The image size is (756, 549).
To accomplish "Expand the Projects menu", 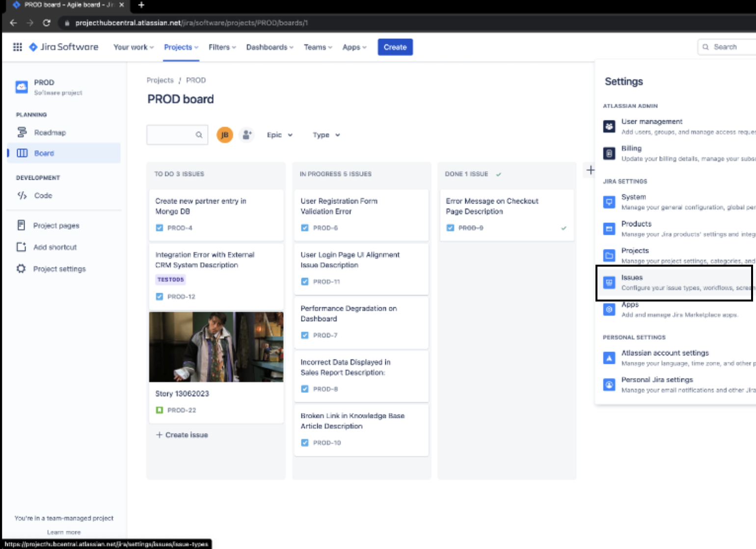I will click(x=181, y=47).
